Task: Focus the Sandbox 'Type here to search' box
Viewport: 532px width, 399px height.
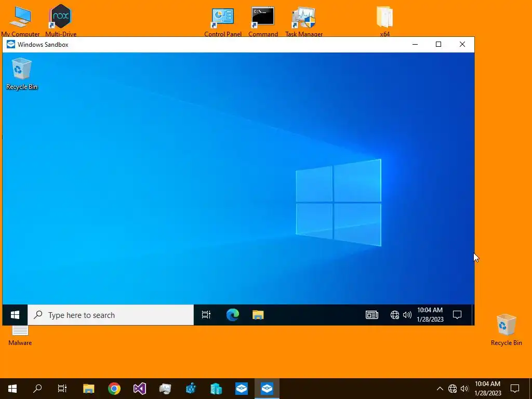Action: (x=111, y=315)
